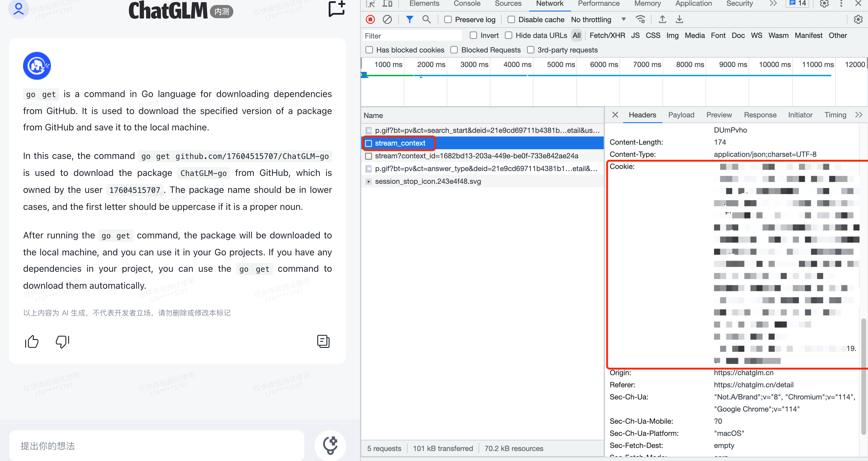Screen dimensions: 868x461
Task: Enable Preserve log checkbox
Action: [x=448, y=19]
